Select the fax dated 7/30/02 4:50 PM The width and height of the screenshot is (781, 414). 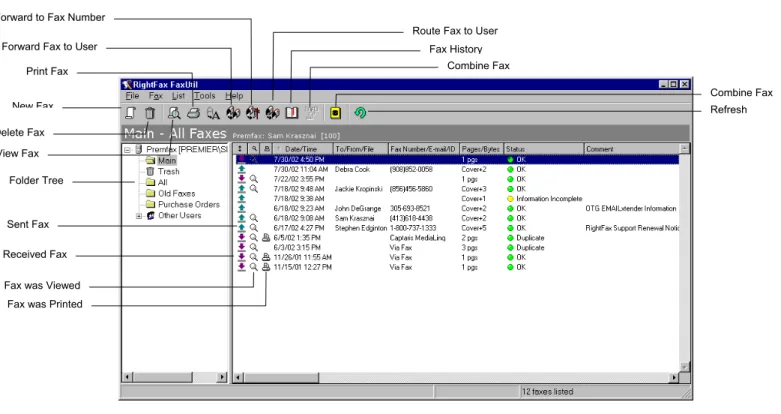coord(456,159)
